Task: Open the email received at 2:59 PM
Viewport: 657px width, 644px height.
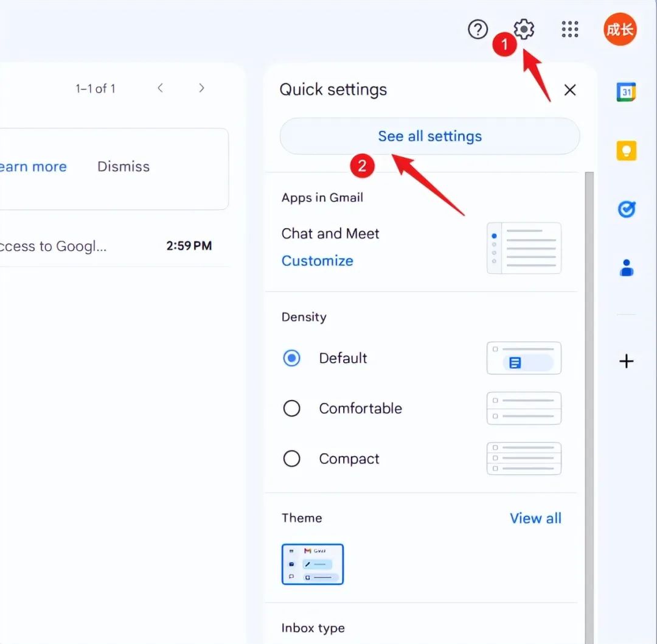Action: [x=113, y=246]
